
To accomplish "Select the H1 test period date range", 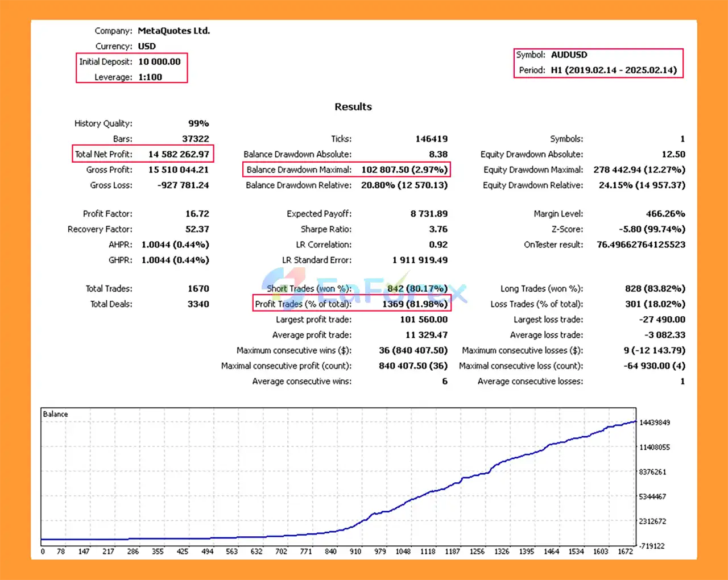I will tap(614, 70).
